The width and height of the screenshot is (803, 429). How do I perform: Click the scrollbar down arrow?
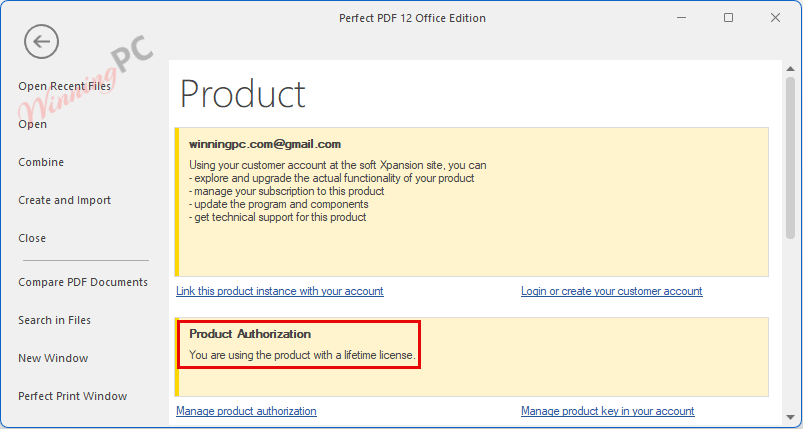pos(790,418)
